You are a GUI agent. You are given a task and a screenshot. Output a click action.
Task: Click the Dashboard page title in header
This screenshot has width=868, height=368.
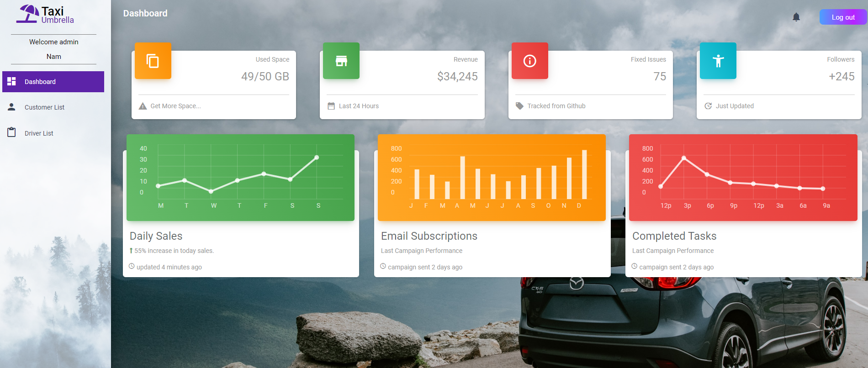145,13
